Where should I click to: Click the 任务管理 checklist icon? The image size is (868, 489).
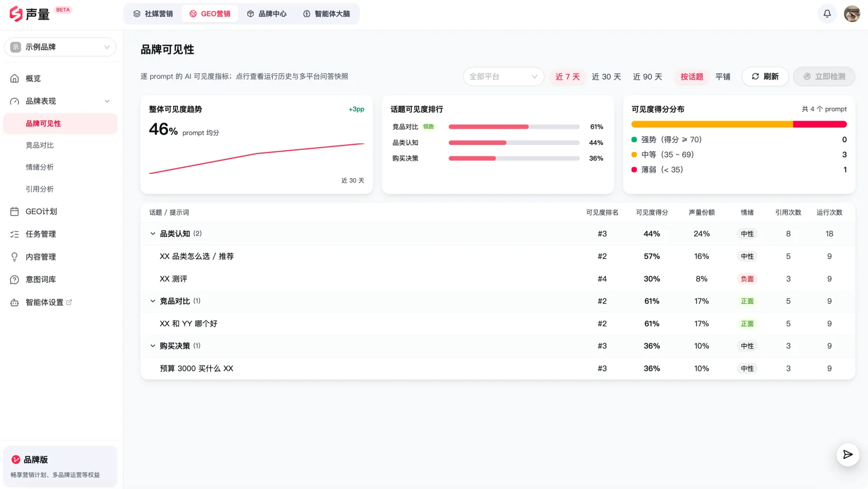click(15, 234)
